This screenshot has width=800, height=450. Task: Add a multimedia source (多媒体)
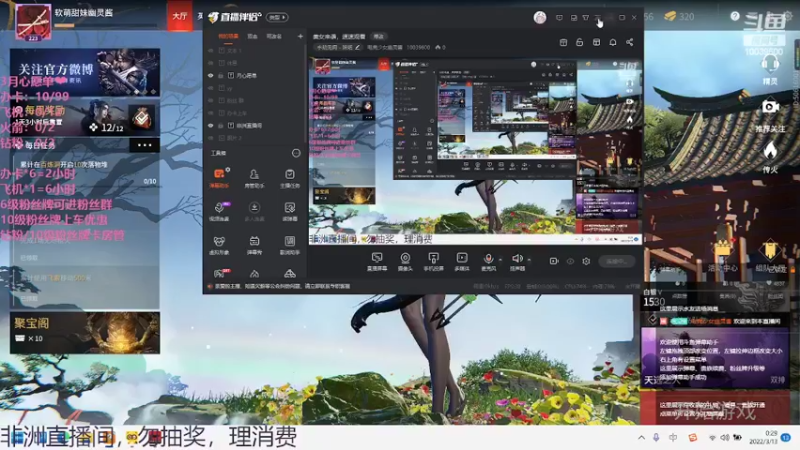coord(462,261)
